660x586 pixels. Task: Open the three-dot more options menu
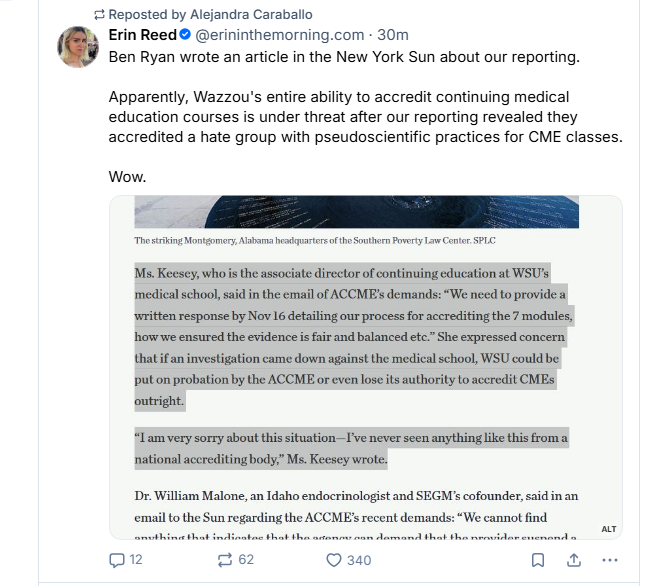coord(611,560)
